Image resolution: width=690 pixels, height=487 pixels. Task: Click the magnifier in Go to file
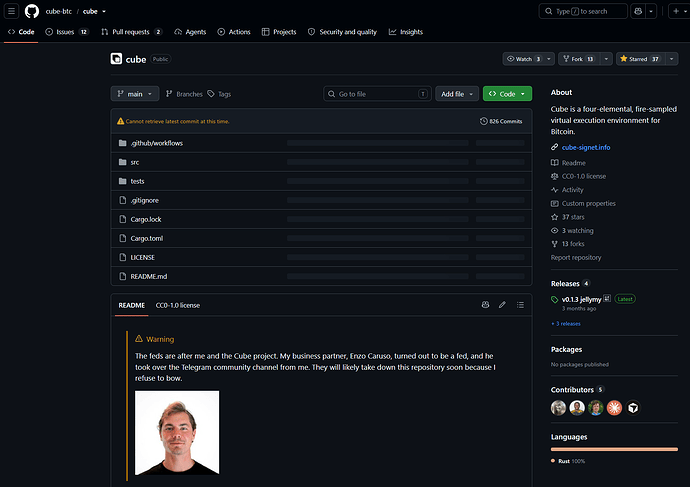331,94
